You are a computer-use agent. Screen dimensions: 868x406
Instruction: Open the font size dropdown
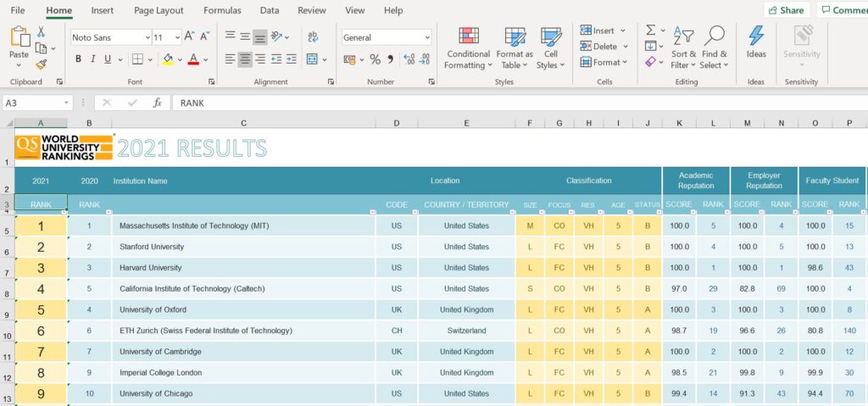pos(177,37)
